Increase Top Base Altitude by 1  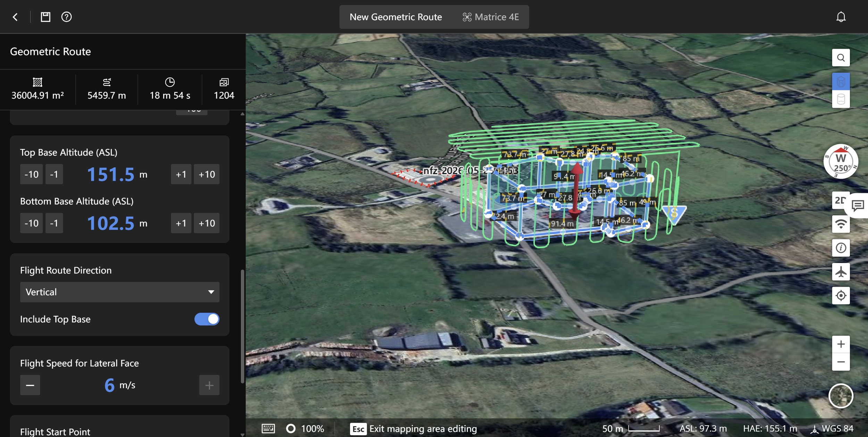(181, 174)
